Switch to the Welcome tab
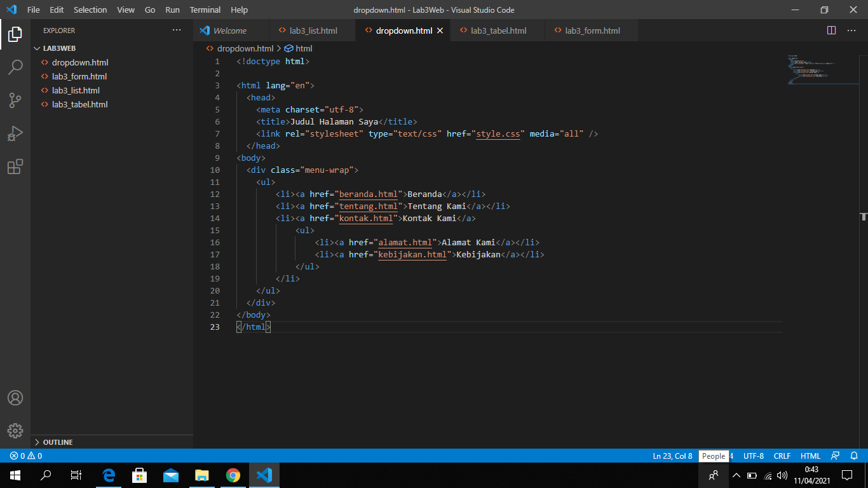 (x=229, y=30)
